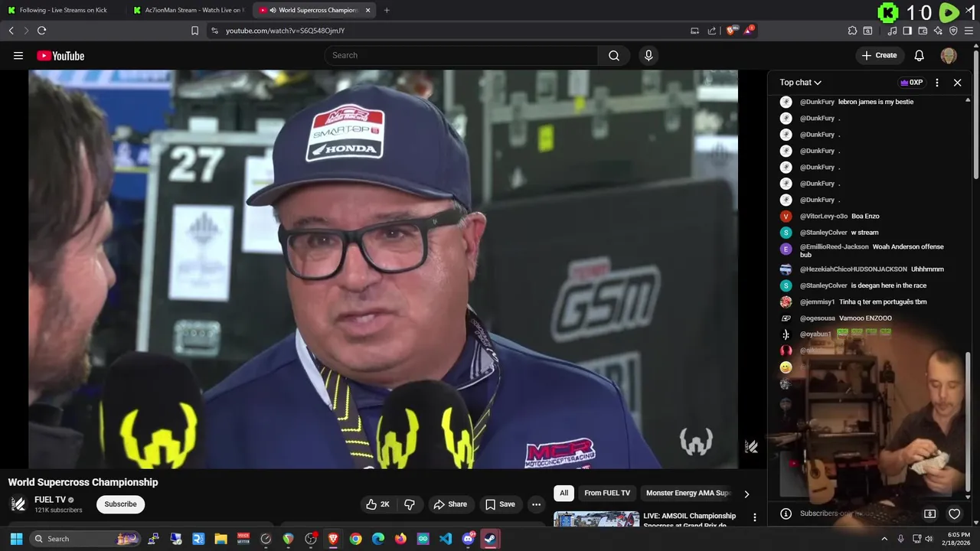This screenshot has height=551, width=980.
Task: Click the FUEL TV channel avatar
Action: tap(18, 504)
